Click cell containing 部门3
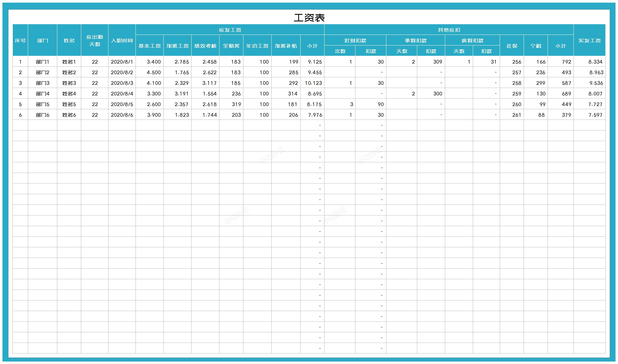The height and width of the screenshot is (364, 618). coord(43,83)
